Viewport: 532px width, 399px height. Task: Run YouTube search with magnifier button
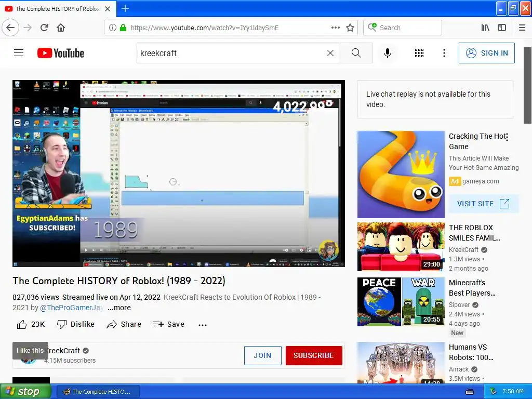coord(356,53)
